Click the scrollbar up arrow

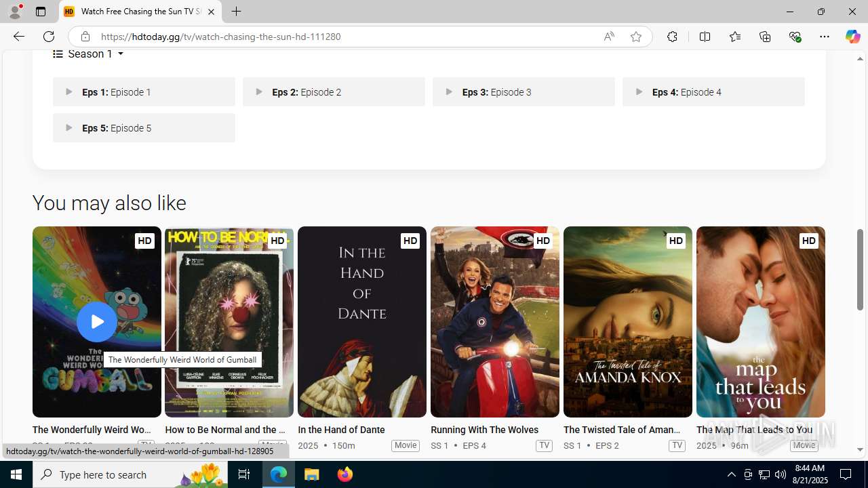tap(860, 59)
